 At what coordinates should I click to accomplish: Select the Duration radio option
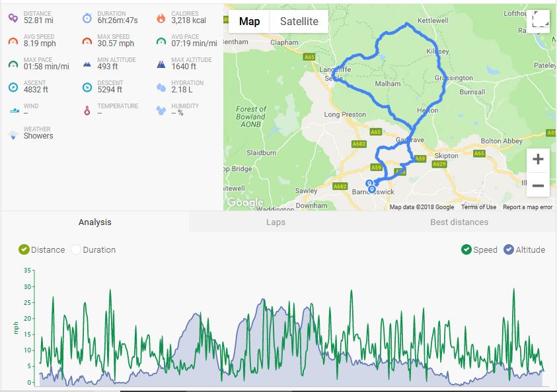point(76,249)
